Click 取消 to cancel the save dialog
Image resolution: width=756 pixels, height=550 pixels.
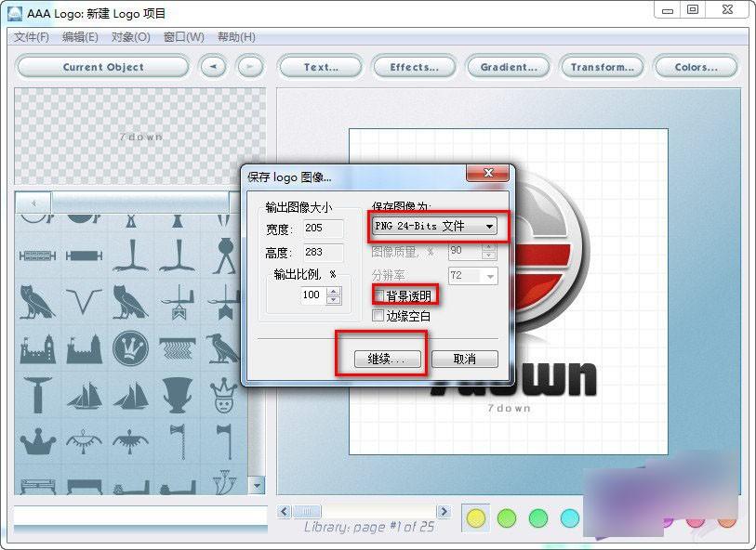[x=464, y=358]
